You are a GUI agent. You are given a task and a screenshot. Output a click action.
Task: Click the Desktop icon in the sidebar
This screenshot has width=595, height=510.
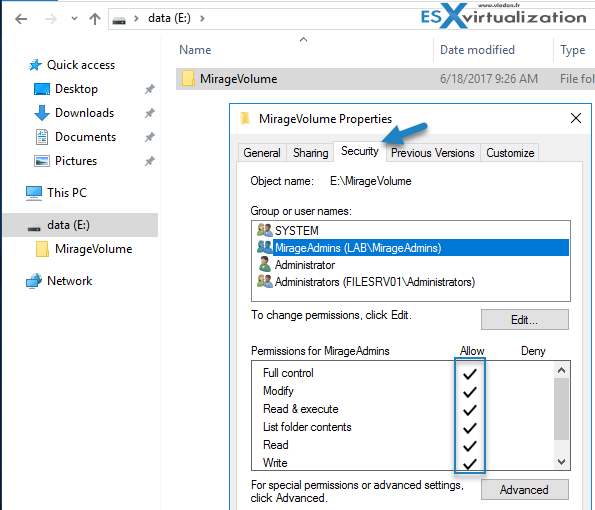tap(42, 89)
